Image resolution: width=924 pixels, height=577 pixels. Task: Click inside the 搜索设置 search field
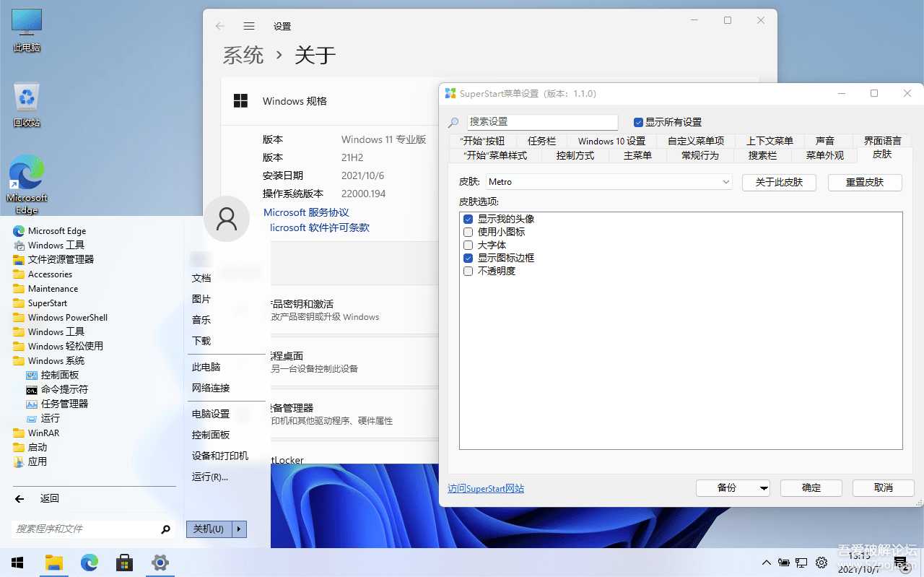(x=541, y=121)
